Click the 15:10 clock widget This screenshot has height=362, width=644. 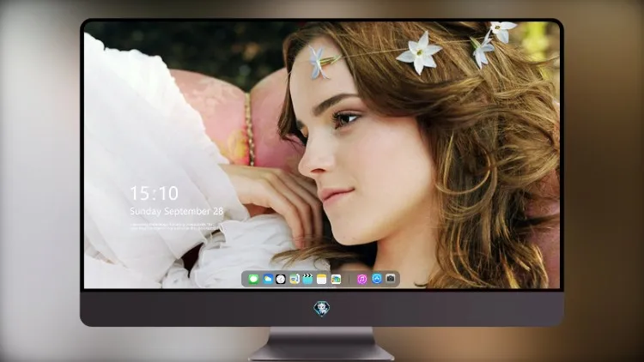154,193
